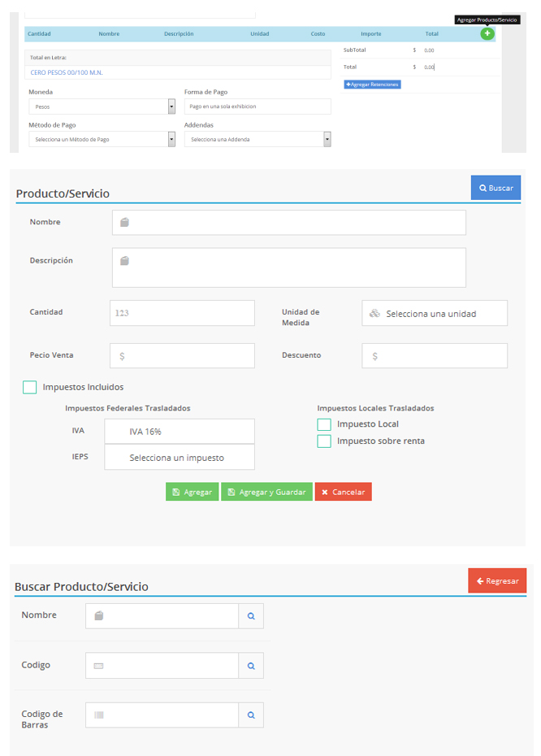Click the Descripción text area
The width and height of the screenshot is (541, 756).
pyautogui.click(x=289, y=267)
